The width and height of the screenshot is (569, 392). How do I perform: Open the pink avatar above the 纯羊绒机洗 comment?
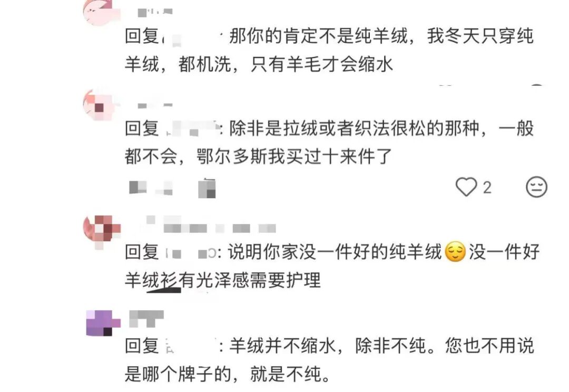[x=99, y=12]
